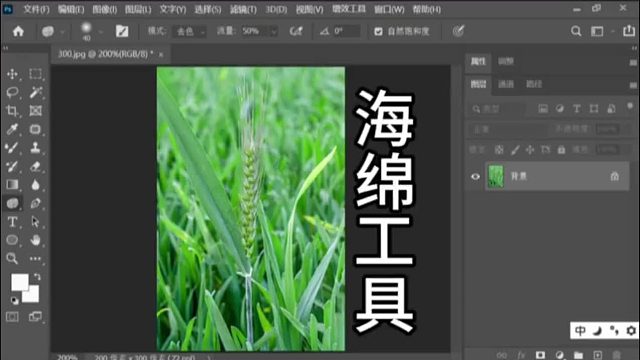
Task: Toggle pressure-controls-size pen icon
Action: point(458,31)
